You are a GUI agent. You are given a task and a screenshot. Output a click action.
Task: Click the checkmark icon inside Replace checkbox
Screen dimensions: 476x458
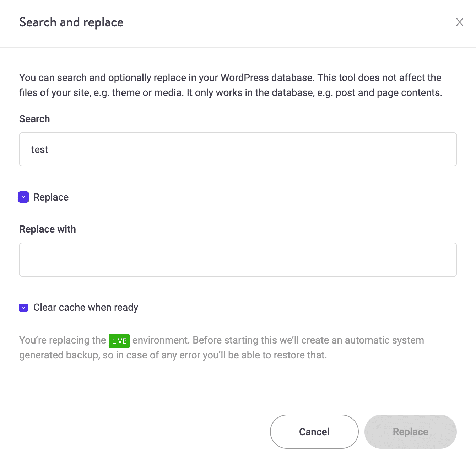pyautogui.click(x=23, y=197)
